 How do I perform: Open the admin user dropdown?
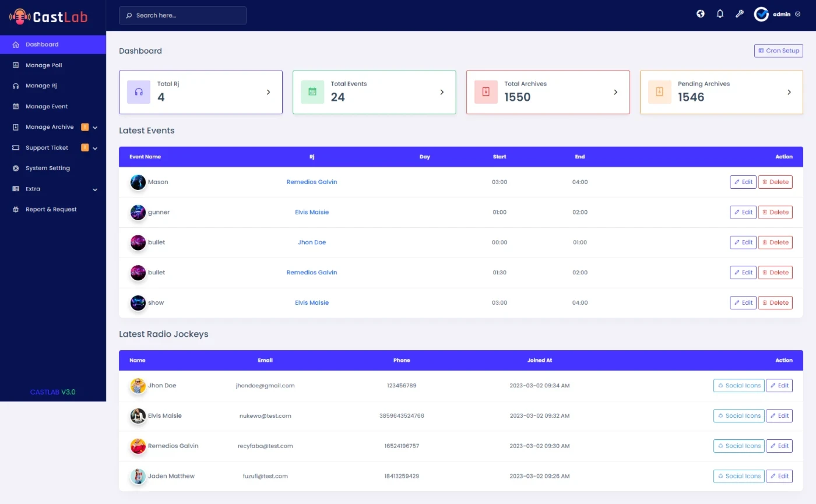pos(778,15)
